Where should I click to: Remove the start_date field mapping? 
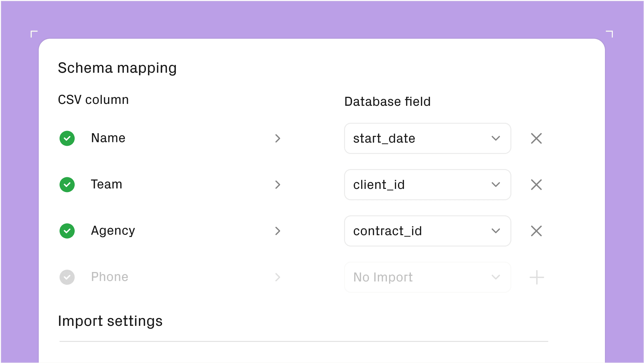(536, 139)
